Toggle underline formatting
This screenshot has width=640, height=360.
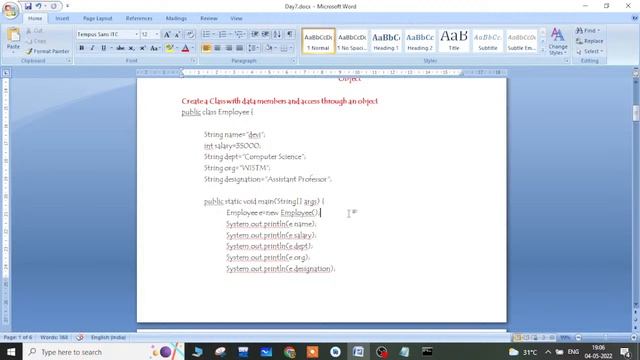[103, 48]
